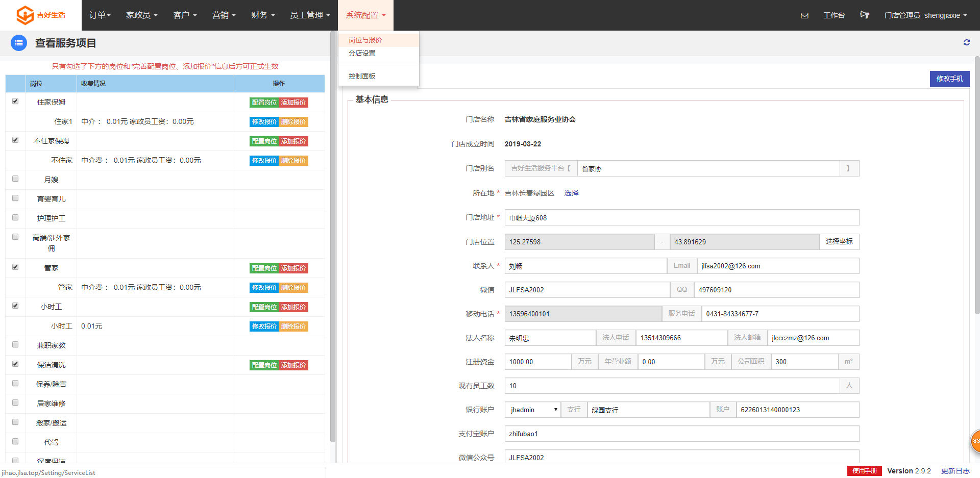This screenshot has width=980, height=478.
Task: Expand the 家政员 menu
Action: tap(141, 15)
